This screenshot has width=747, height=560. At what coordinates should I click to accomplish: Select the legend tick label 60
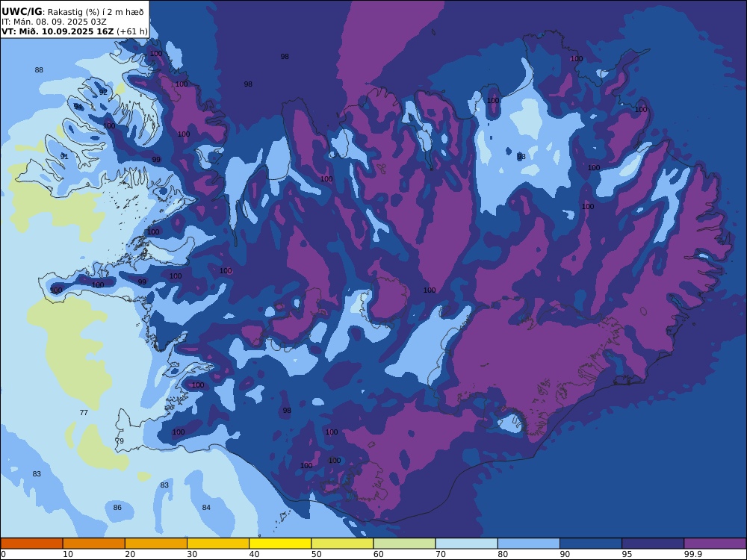[x=379, y=554]
